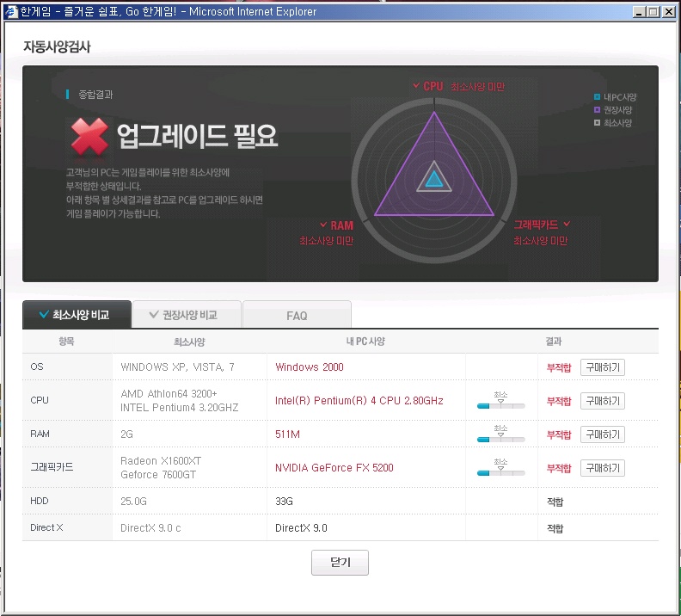Click the 최소사양 legend color square
The width and height of the screenshot is (681, 616).
pyautogui.click(x=598, y=123)
